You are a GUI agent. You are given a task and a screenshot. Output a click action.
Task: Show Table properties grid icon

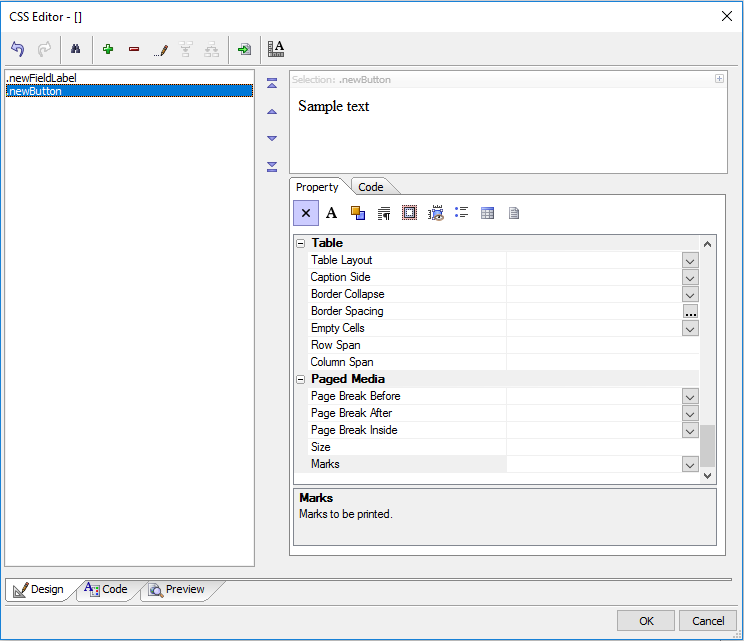[x=487, y=213]
